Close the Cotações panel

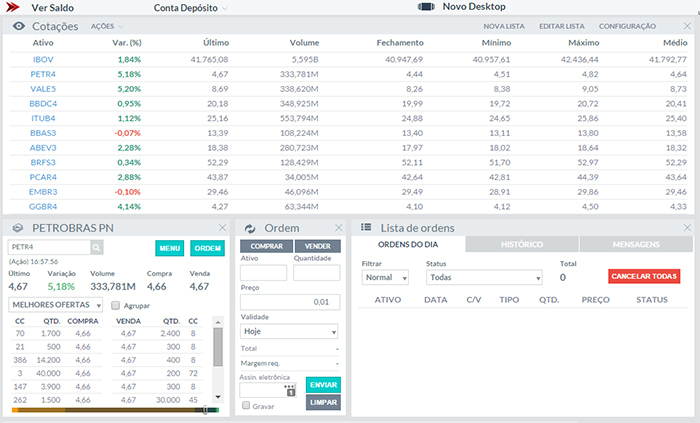(686, 26)
